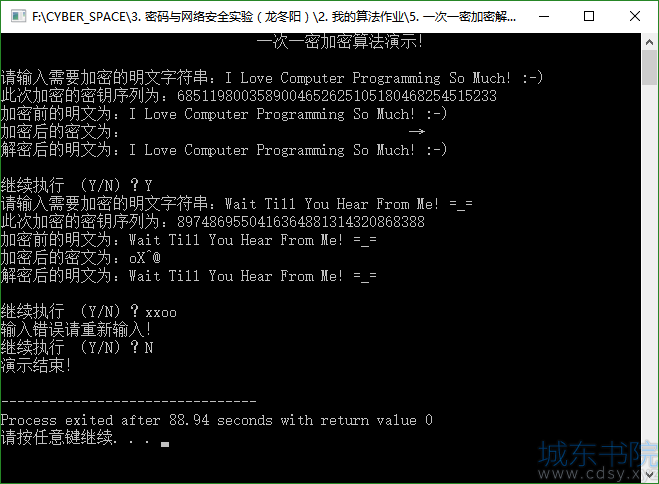The height and width of the screenshot is (484, 659).
Task: Click the key sequence starting with 6851198
Action: pyautogui.click(x=337, y=96)
